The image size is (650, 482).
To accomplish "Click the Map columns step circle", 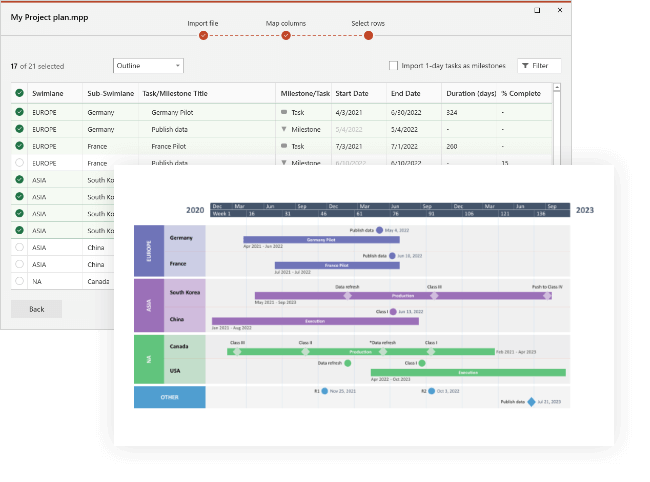I will (286, 36).
